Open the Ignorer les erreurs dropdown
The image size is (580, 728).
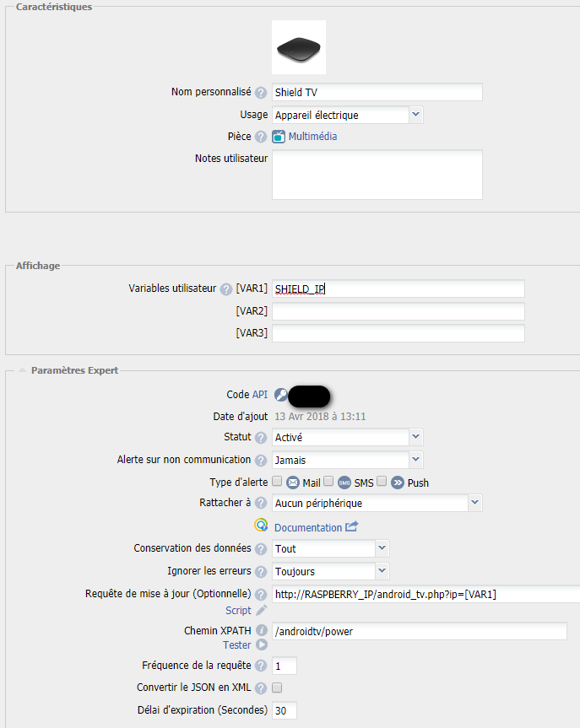pos(330,571)
